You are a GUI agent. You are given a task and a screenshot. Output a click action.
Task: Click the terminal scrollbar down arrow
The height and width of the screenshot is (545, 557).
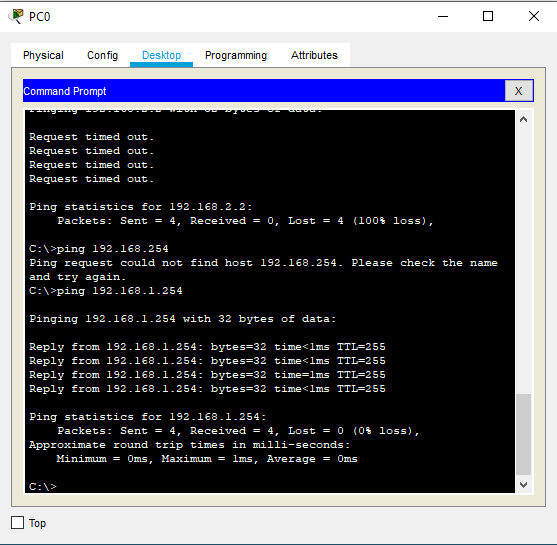click(x=523, y=485)
